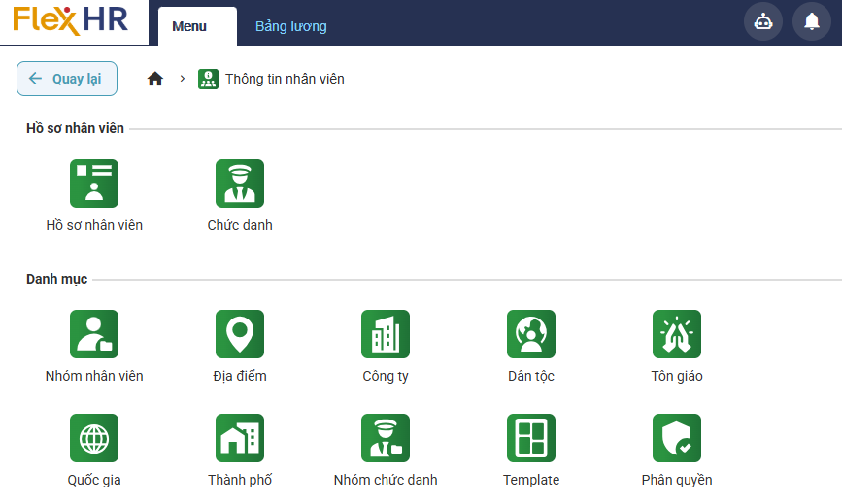Click the Phân quyền label text
842x504 pixels.
coord(677,480)
